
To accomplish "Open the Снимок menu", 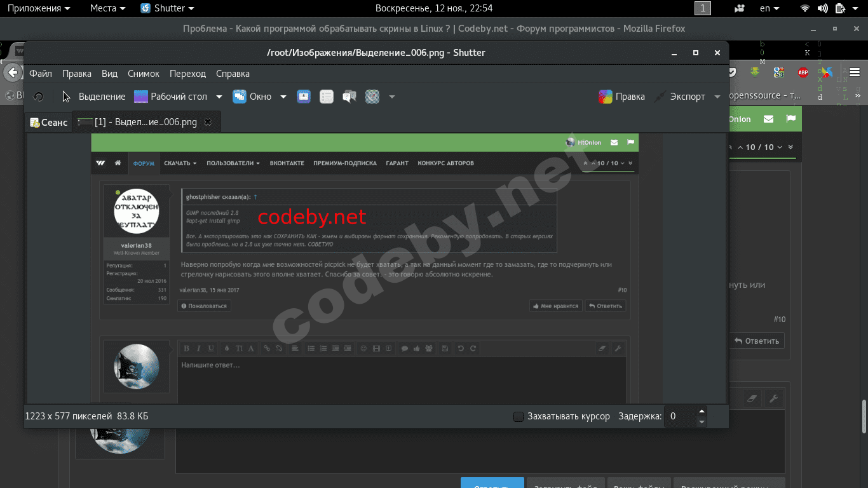I will 144,74.
